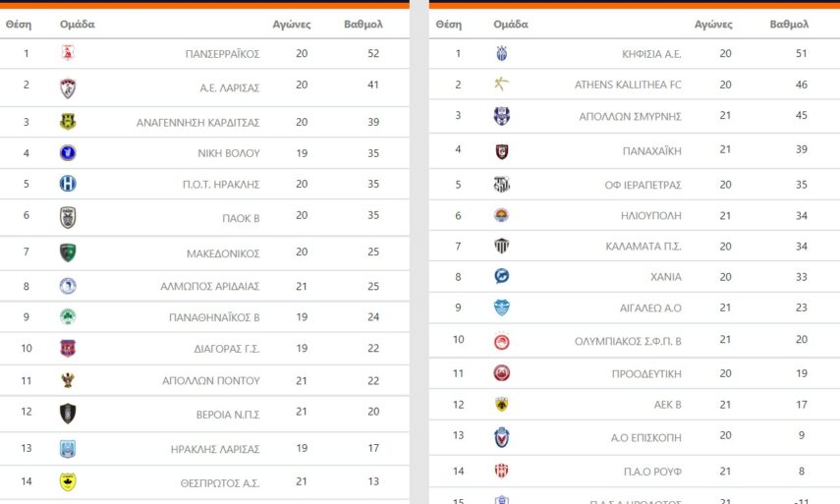Click the Α.Ε. Λάρισας team logo
The width and height of the screenshot is (840, 504).
68,87
